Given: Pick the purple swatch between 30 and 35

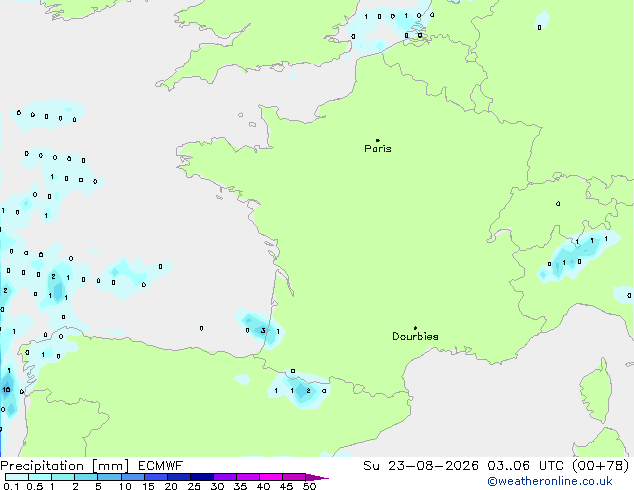Looking at the screenshot, I should pos(225,477).
